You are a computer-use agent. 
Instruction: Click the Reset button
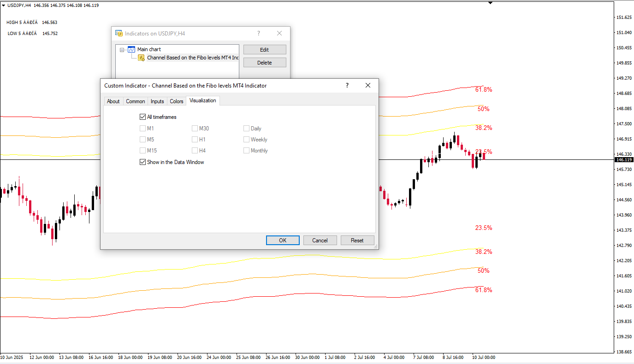click(x=357, y=241)
